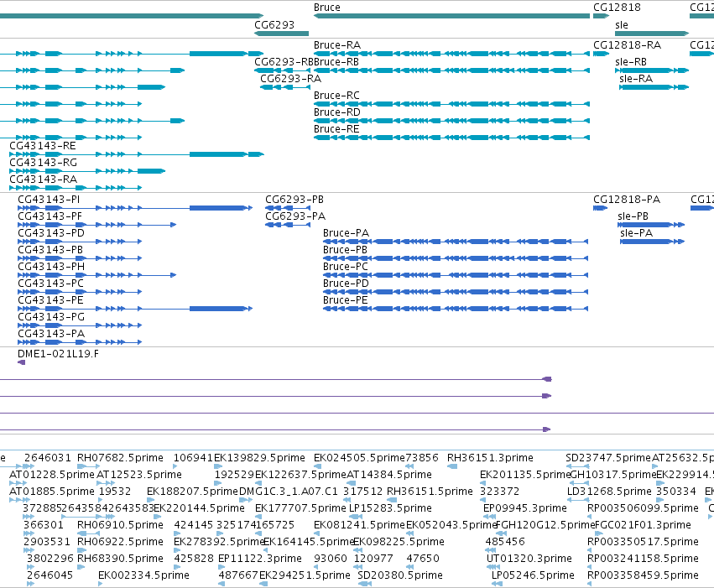Open the 'CG6293-PB' protein label
The image size is (714, 588).
click(294, 200)
